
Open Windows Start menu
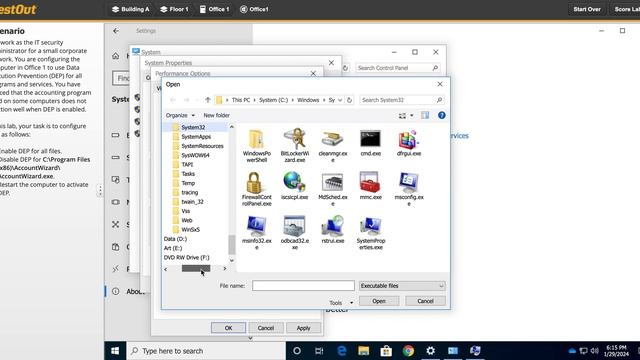point(115,351)
